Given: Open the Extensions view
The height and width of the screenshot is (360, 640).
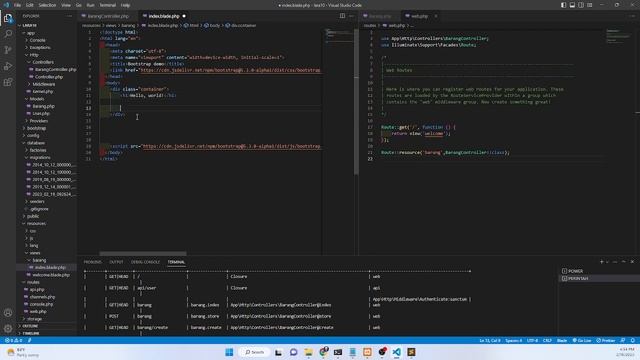Looking at the screenshot, I should click(8, 82).
